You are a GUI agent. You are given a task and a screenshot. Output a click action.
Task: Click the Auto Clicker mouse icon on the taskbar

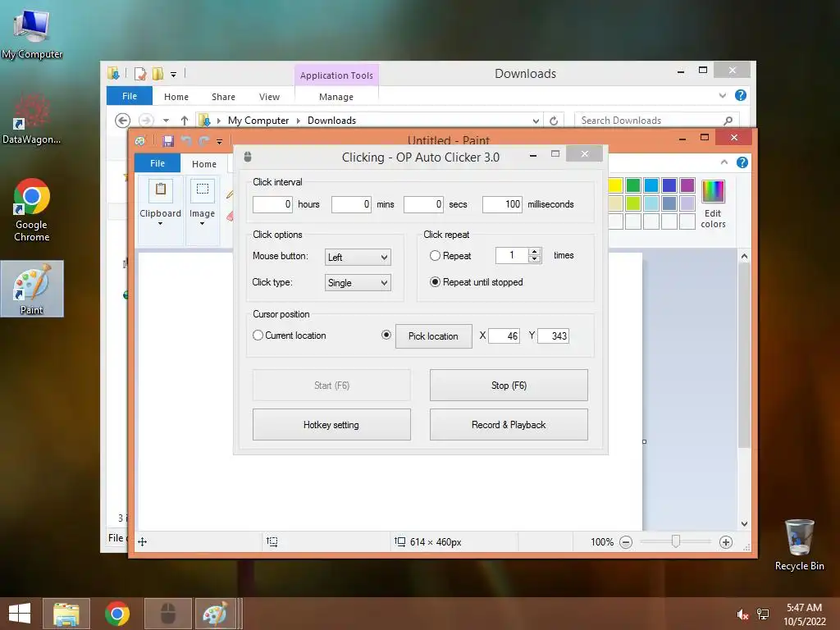point(167,614)
